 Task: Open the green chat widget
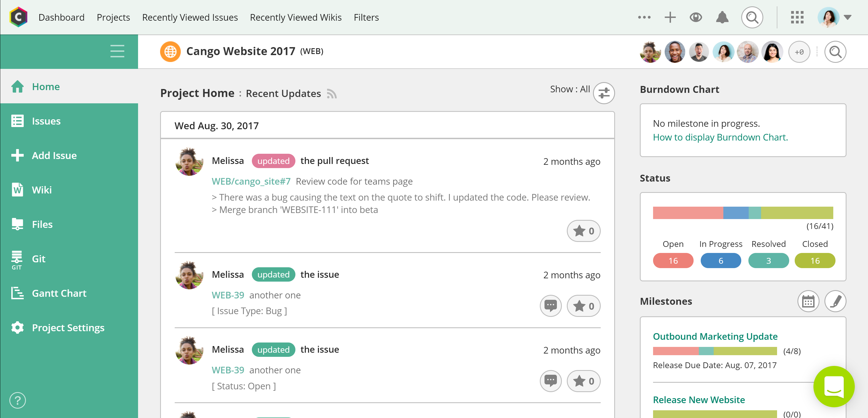[834, 386]
